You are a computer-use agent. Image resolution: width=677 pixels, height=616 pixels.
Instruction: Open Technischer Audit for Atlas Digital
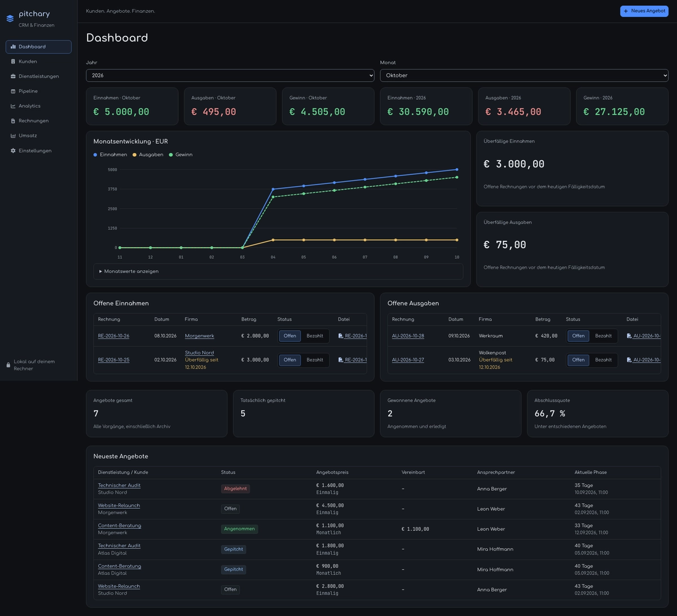point(119,545)
